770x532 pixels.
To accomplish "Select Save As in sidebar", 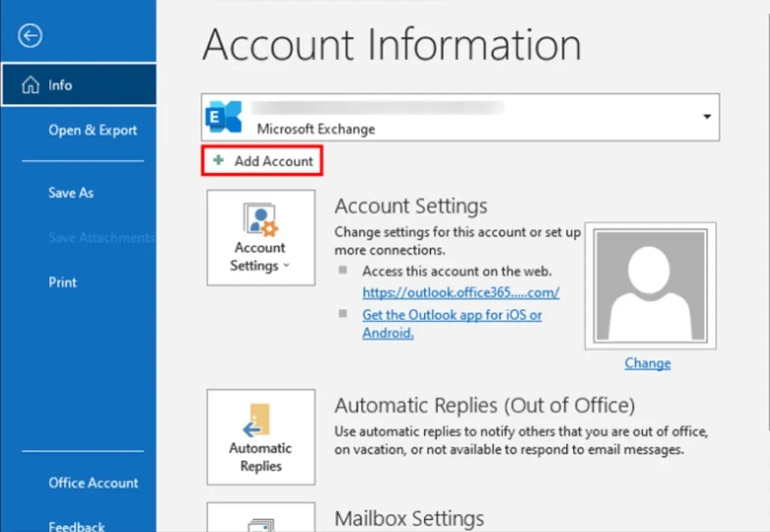I will click(x=71, y=193).
